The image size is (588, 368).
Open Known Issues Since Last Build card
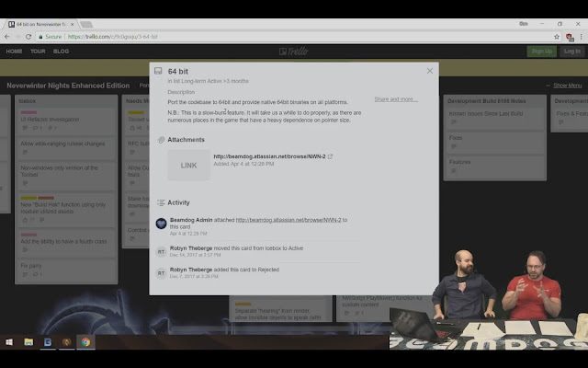495,118
